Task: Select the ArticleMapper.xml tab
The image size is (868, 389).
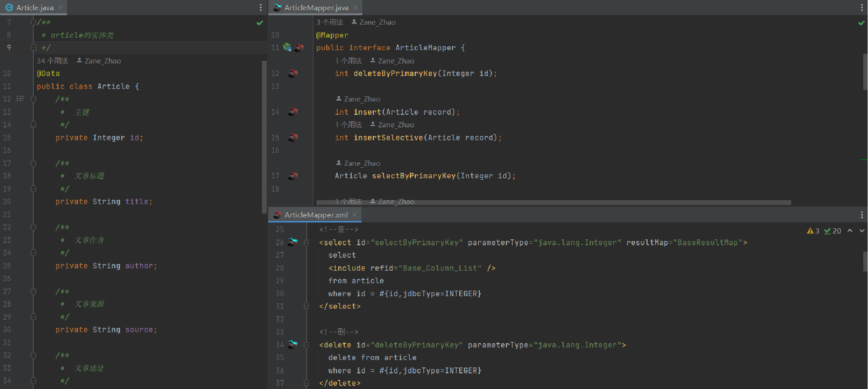Action: (316, 215)
